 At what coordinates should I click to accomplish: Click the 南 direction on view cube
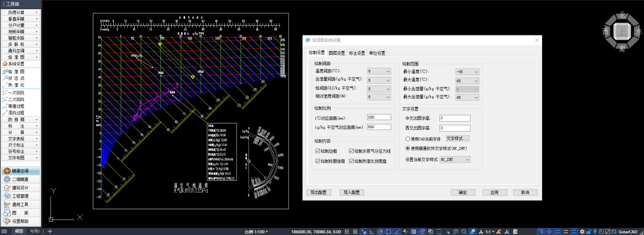tap(621, 48)
